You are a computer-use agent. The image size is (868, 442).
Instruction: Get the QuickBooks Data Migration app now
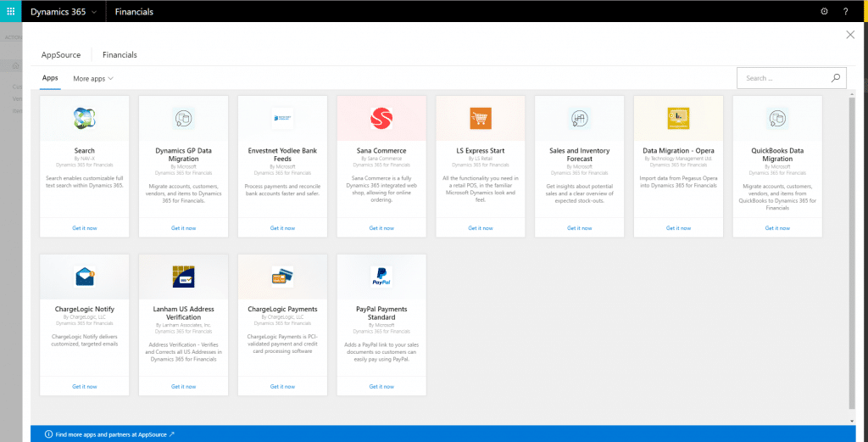777,228
